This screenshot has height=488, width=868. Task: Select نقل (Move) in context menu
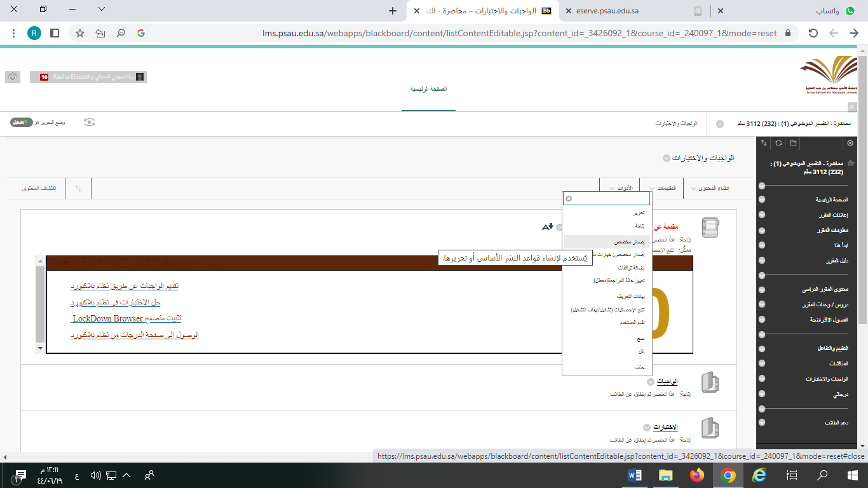coord(642,351)
